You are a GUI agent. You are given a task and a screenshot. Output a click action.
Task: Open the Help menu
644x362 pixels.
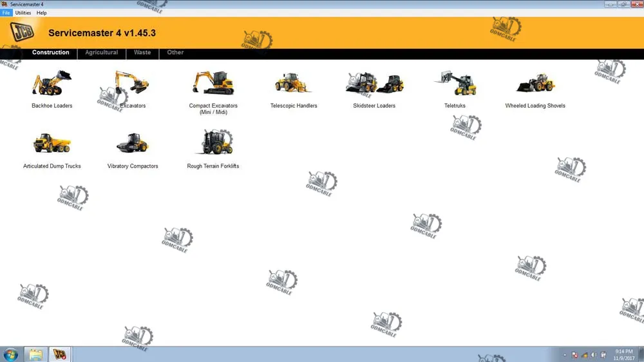41,13
